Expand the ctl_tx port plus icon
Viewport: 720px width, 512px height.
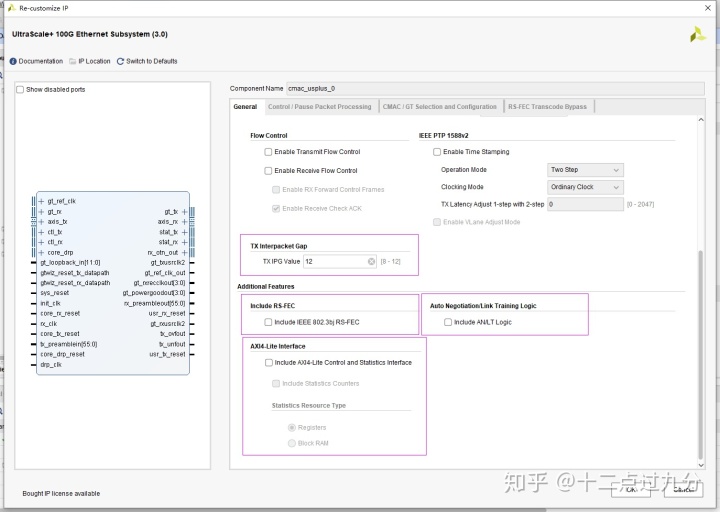(41, 232)
